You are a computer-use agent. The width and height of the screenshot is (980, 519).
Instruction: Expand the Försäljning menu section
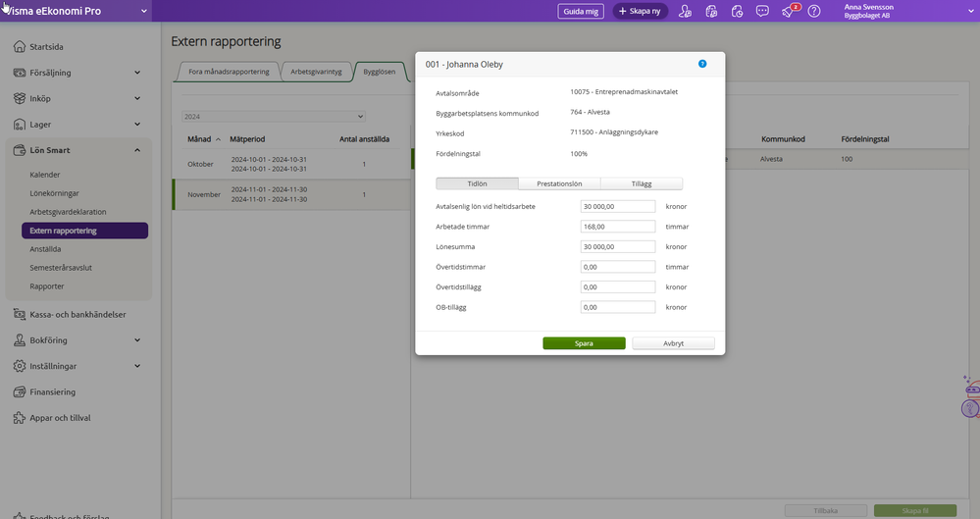137,73
